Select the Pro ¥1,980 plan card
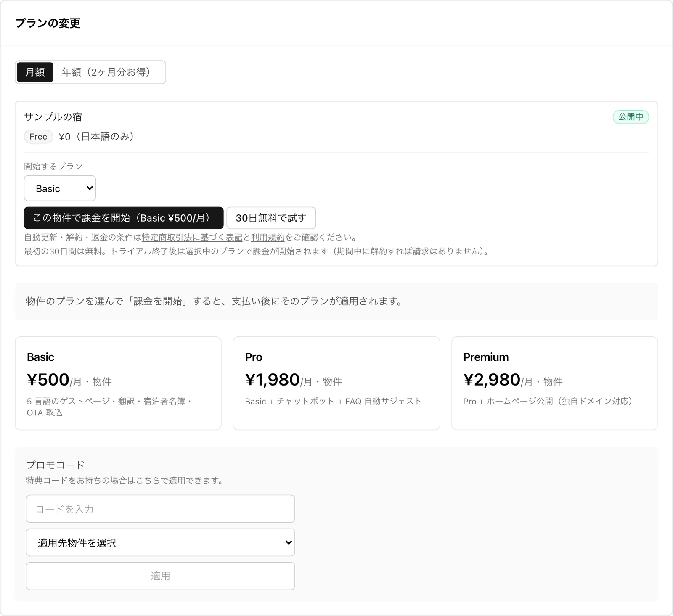This screenshot has width=673, height=616. click(336, 383)
